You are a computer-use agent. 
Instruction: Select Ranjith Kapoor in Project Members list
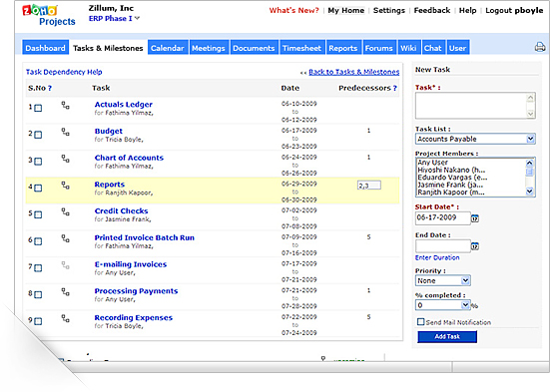pyautogui.click(x=451, y=193)
